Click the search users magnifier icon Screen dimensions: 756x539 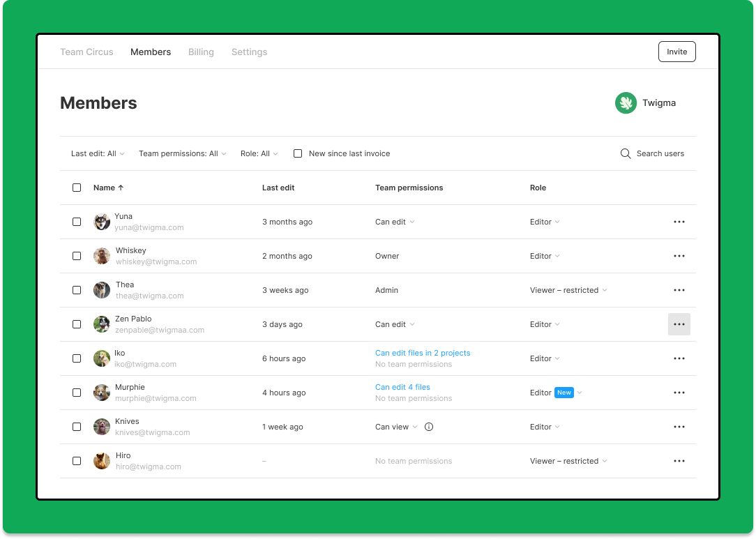click(x=626, y=153)
